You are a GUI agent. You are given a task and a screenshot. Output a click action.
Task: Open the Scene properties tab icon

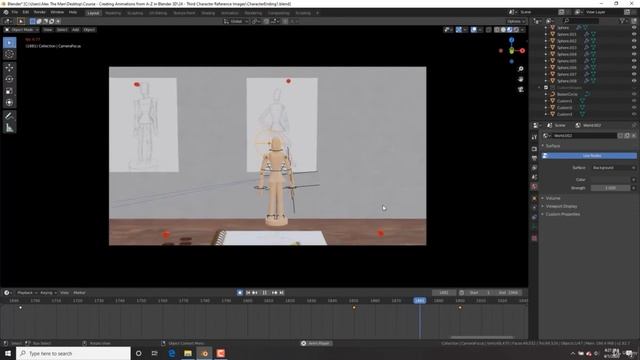click(x=534, y=177)
